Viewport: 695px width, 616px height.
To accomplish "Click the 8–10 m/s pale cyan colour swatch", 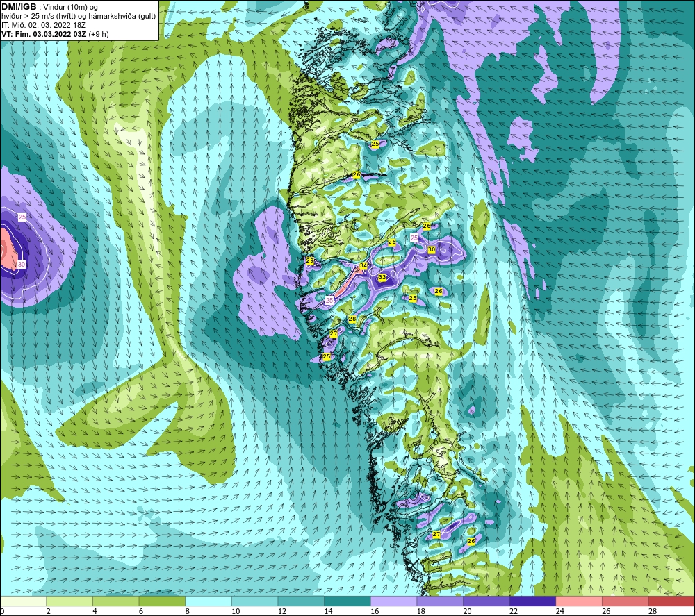I will click(x=208, y=601).
